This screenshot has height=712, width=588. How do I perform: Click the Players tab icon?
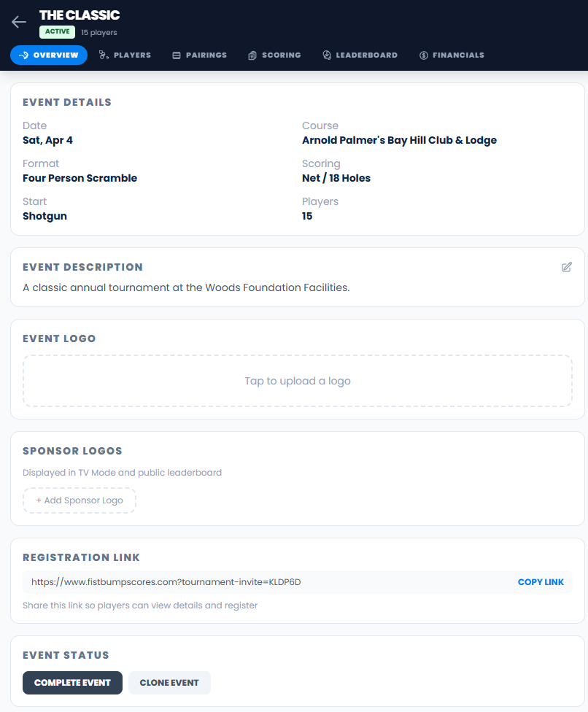(x=104, y=55)
